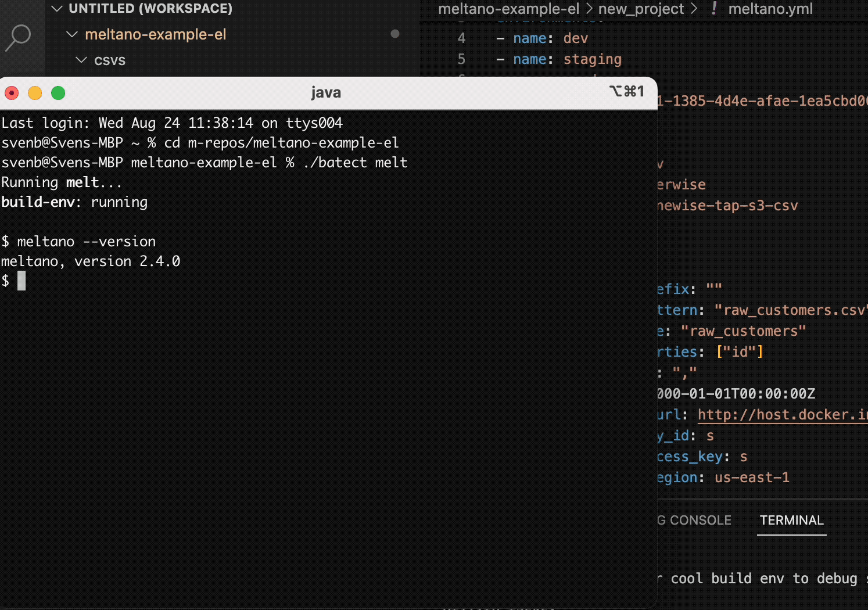The height and width of the screenshot is (610, 868).
Task: Click the 'meltano, version 2.4.0' output line
Action: click(91, 261)
